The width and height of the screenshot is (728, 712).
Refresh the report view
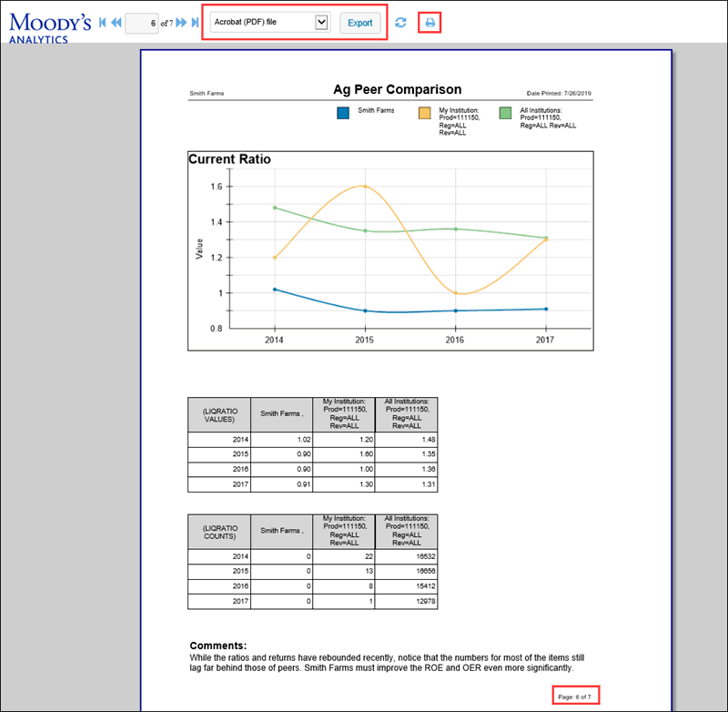(x=400, y=22)
